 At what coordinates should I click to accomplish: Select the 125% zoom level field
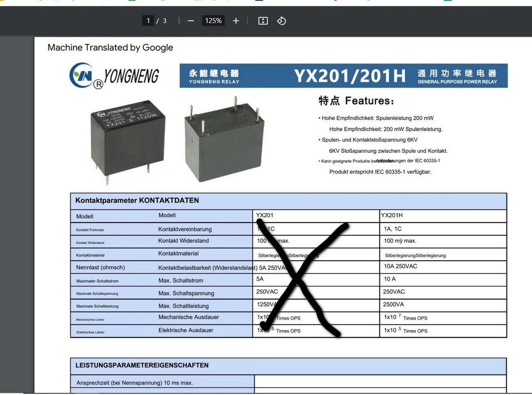213,20
